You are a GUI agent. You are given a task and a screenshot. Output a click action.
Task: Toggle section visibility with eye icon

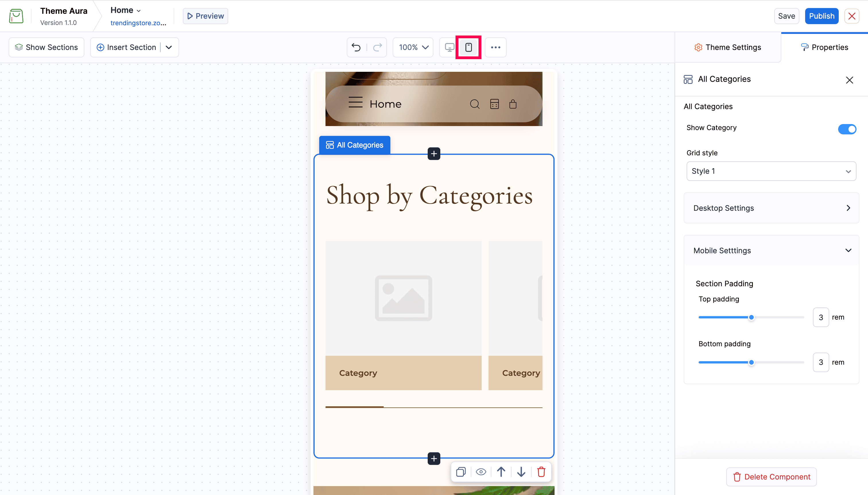(481, 472)
